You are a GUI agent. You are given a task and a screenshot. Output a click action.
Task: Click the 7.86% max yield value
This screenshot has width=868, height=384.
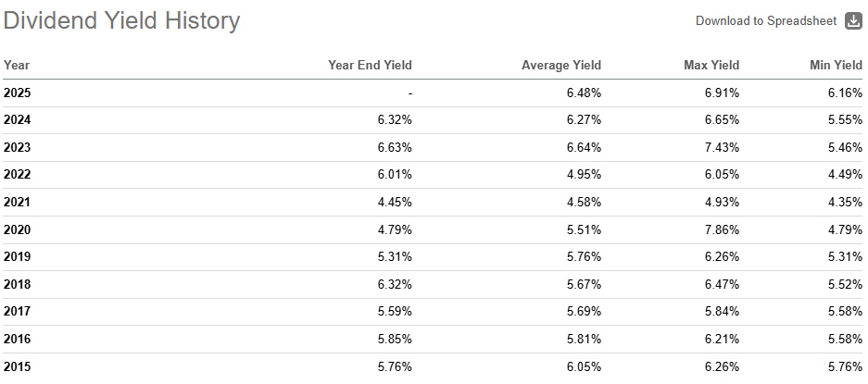(721, 229)
